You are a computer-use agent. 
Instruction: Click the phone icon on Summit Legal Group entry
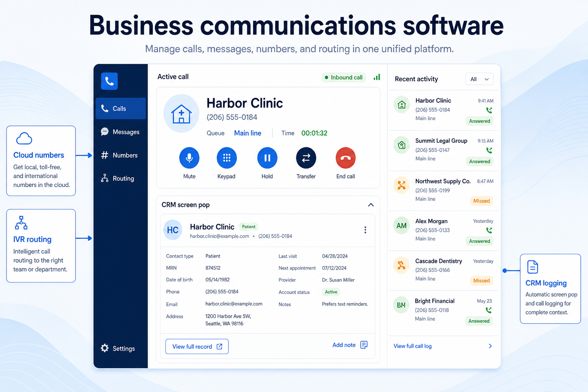click(489, 150)
